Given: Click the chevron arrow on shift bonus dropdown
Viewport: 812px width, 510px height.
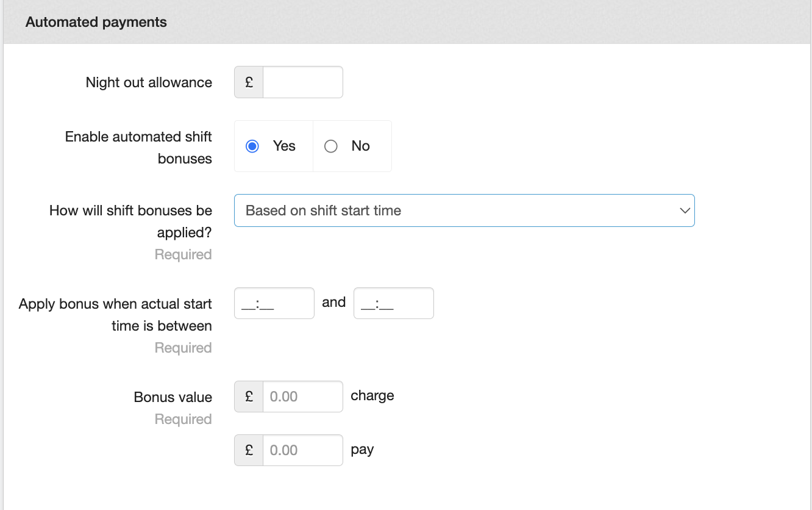Looking at the screenshot, I should pyautogui.click(x=685, y=210).
